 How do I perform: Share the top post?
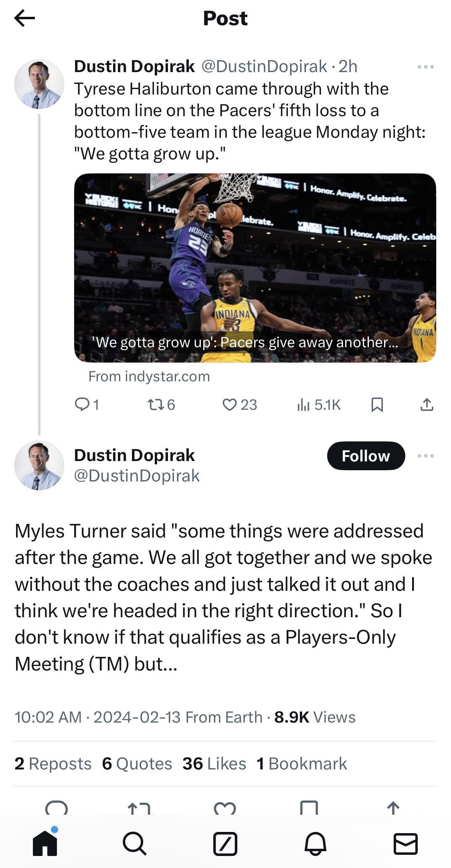click(427, 405)
